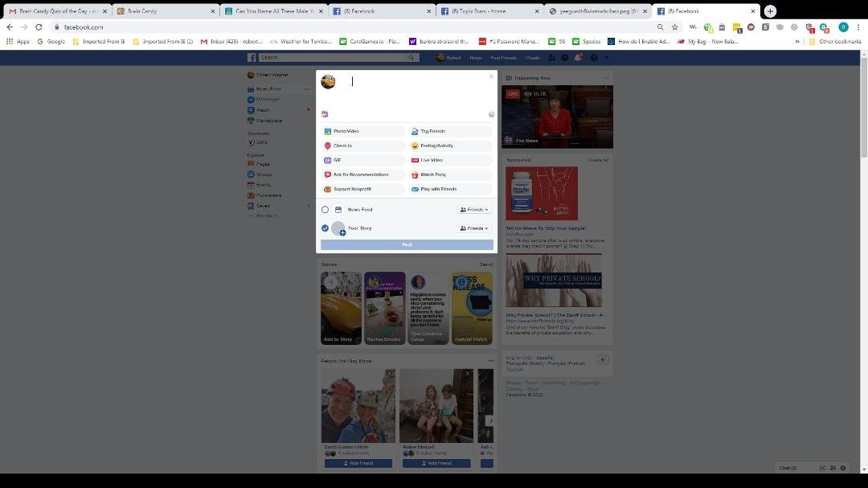868x488 pixels.
Task: Click Home in Facebook header
Action: (476, 58)
